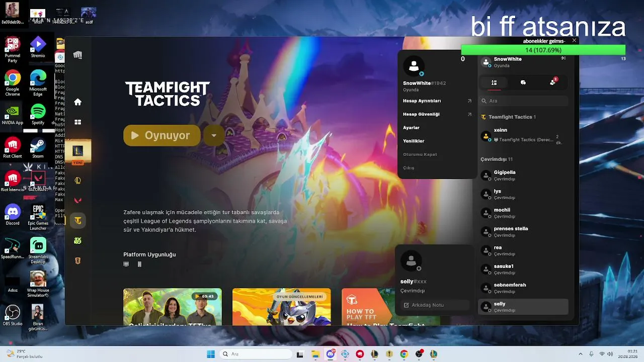Open Discord from the taskbar
Screen dimensions: 644x362
pos(331,354)
